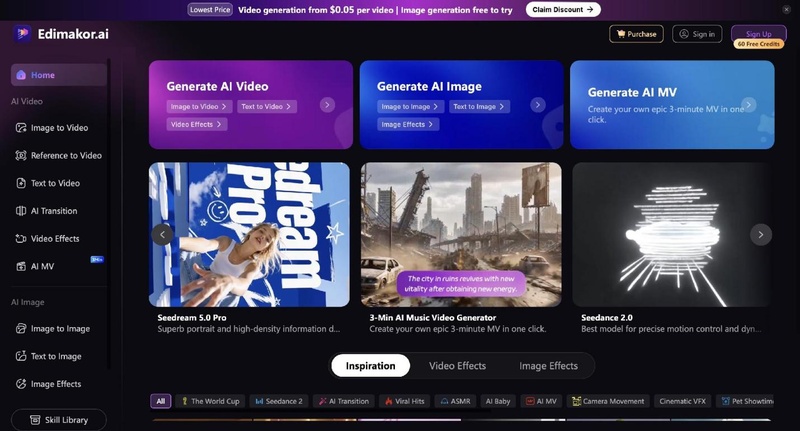The width and height of the screenshot is (800, 431).
Task: Click the icon on the Seedance 2 tag
Action: 259,401
